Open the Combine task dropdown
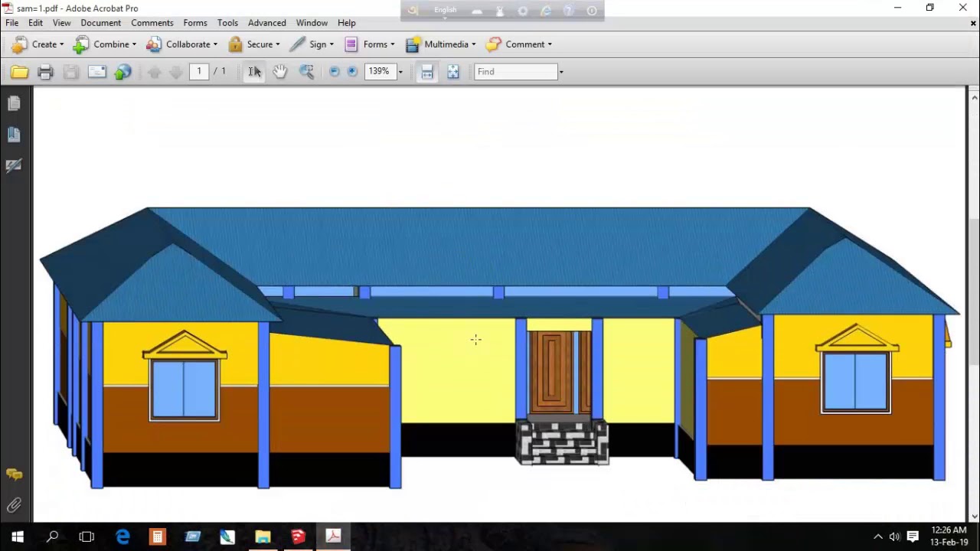Image resolution: width=980 pixels, height=551 pixels. (105, 44)
